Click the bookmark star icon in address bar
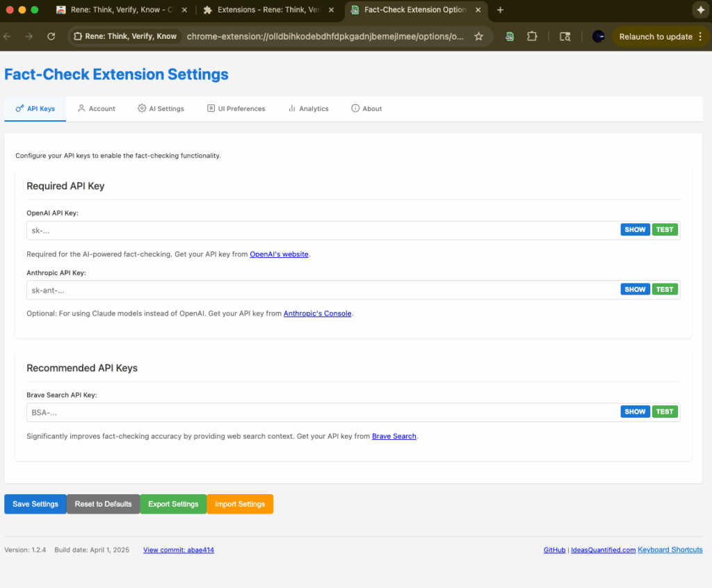712x588 pixels. tap(478, 37)
